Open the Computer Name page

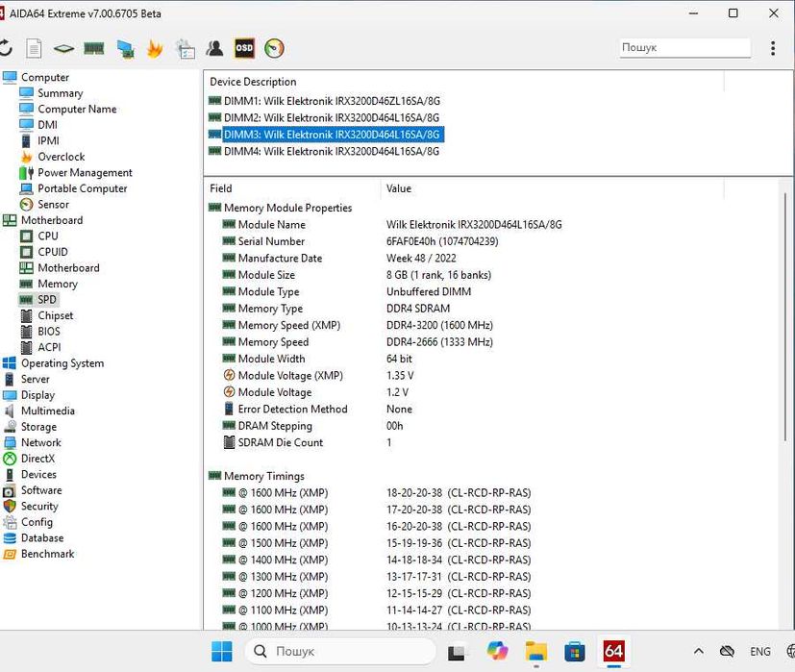[x=77, y=109]
